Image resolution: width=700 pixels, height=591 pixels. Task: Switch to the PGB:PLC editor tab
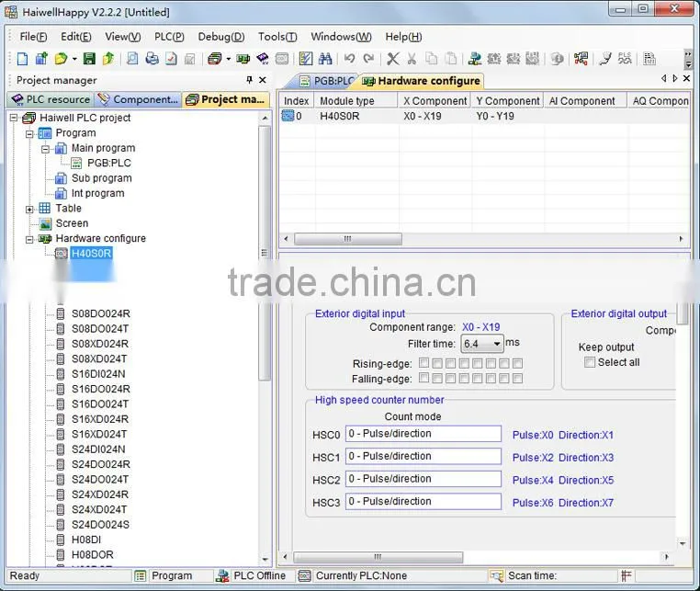click(x=327, y=81)
